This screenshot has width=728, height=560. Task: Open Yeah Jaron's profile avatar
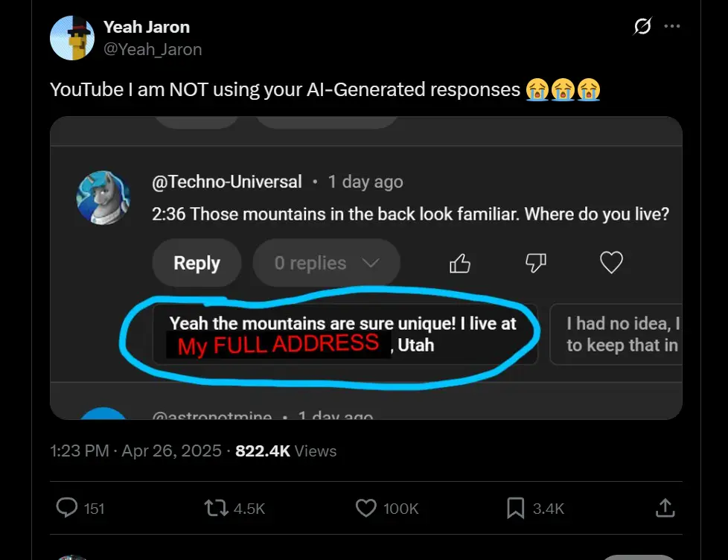tap(72, 37)
